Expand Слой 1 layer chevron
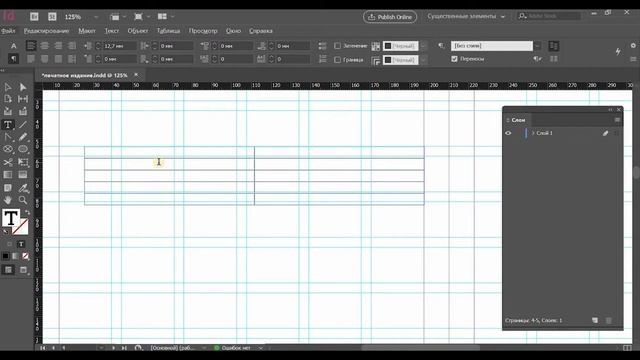The width and height of the screenshot is (640, 360). (533, 133)
